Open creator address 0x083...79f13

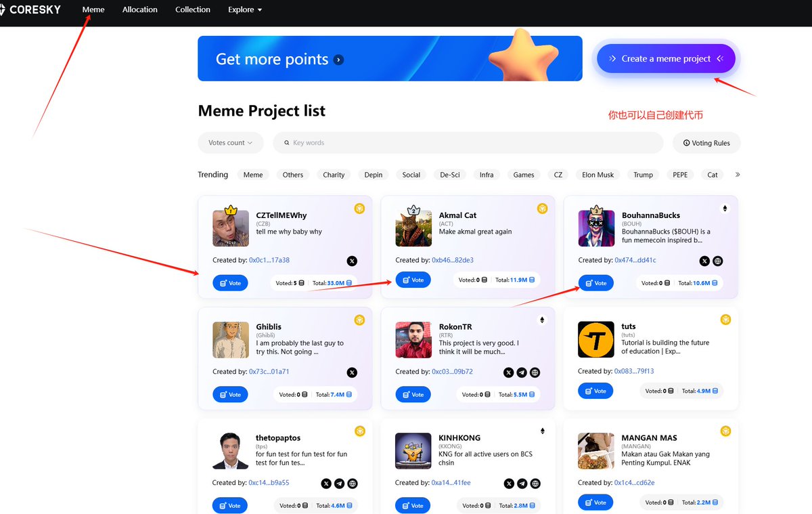[634, 371]
